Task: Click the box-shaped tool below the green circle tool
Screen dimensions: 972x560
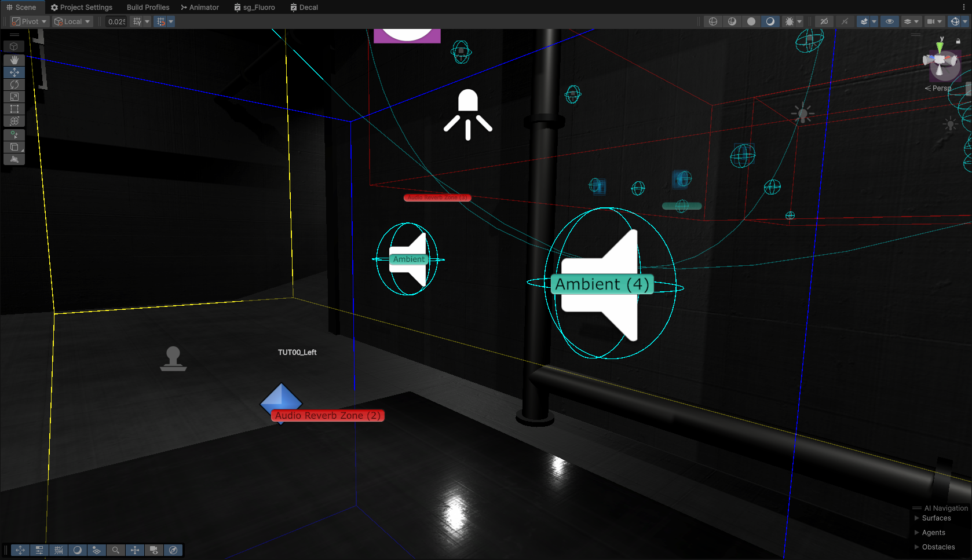Action: pyautogui.click(x=14, y=147)
